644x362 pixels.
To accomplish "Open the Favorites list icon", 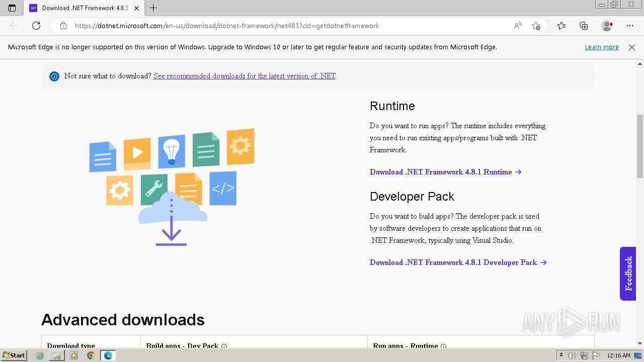I will pos(561,26).
